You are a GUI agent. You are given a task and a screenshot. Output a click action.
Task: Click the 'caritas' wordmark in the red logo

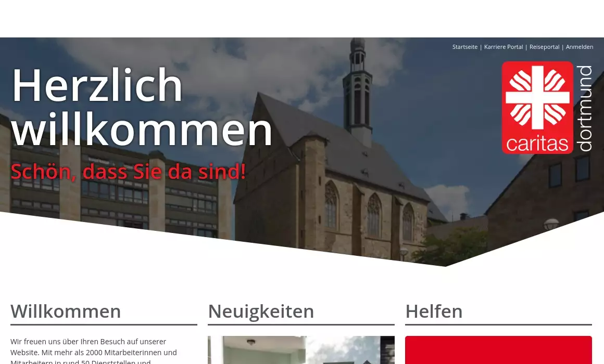point(537,143)
